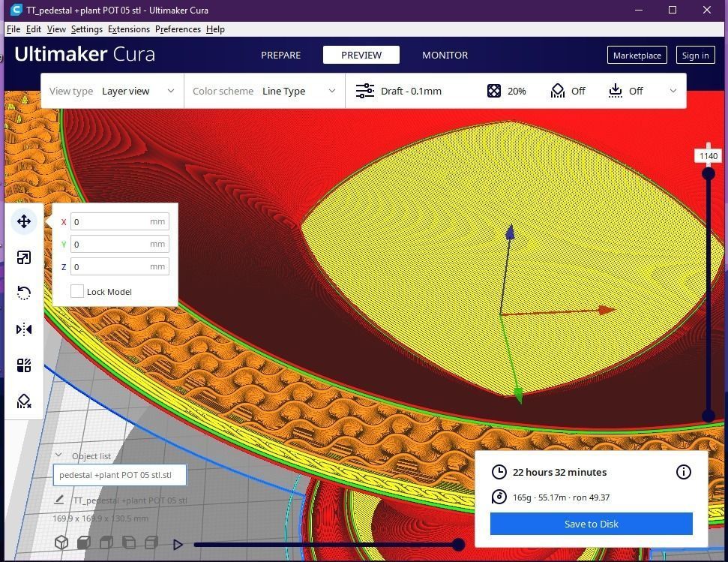Select the Support Blocker tool
Screen dimensions: 728x562
[24, 401]
